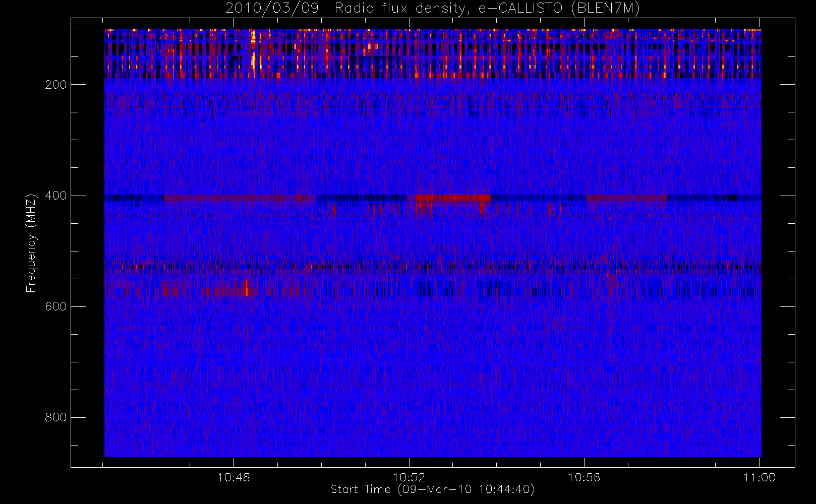Viewport: 816px width, 504px height.
Task: Click the 10:56 time tick label
Action: coord(584,477)
